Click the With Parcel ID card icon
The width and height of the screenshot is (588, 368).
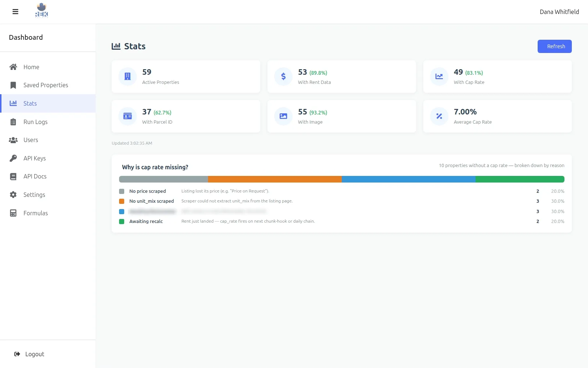(128, 116)
